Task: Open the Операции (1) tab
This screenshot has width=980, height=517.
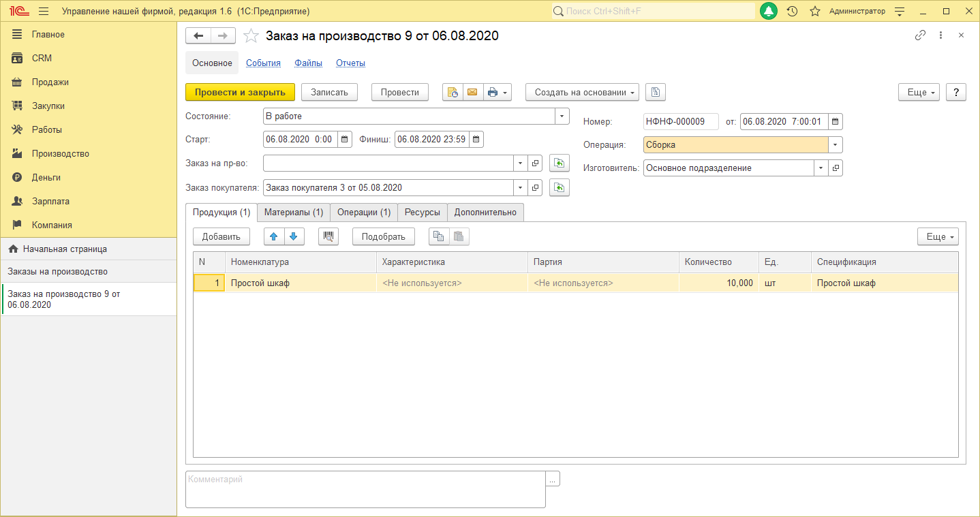Action: 364,213
